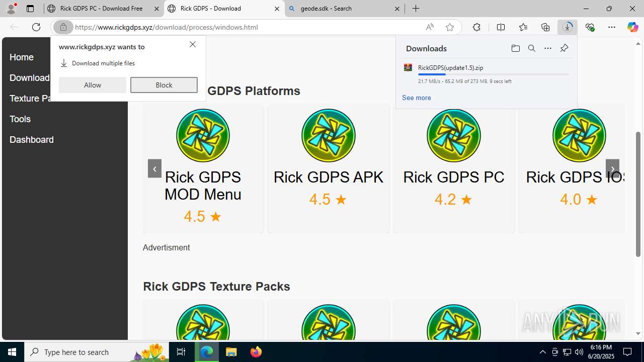The width and height of the screenshot is (644, 362).
Task: Open Download in the sidebar menu
Action: [30, 78]
